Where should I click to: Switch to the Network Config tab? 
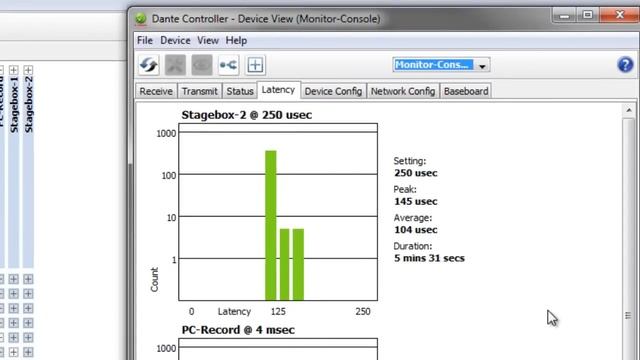(x=403, y=91)
